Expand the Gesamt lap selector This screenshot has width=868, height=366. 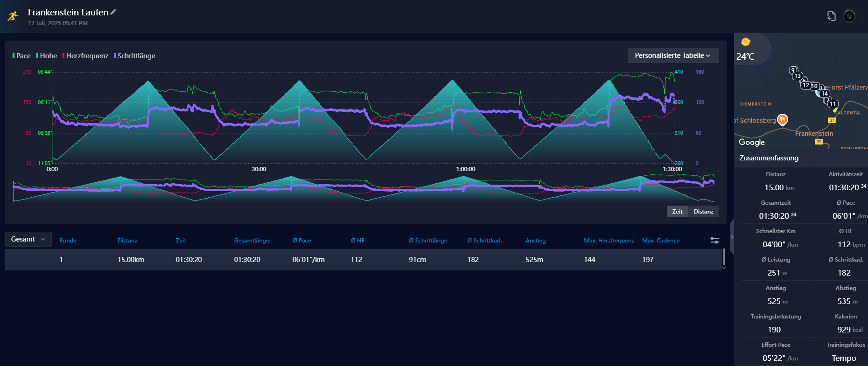point(28,239)
